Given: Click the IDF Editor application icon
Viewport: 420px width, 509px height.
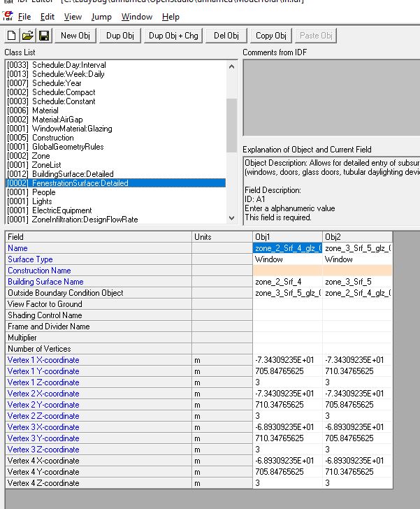Looking at the screenshot, I should (x=8, y=16).
